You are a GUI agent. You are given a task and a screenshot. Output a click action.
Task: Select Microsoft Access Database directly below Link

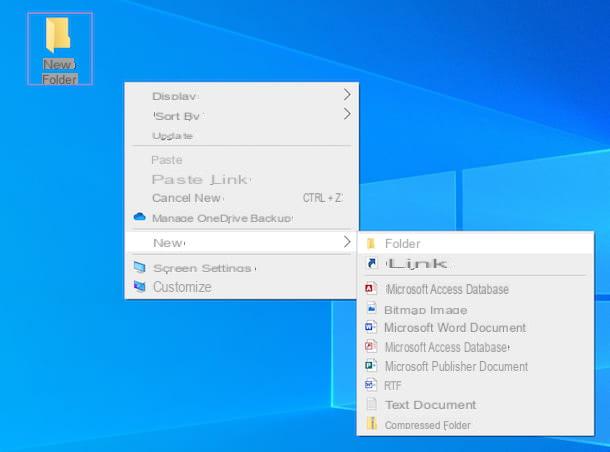click(446, 289)
